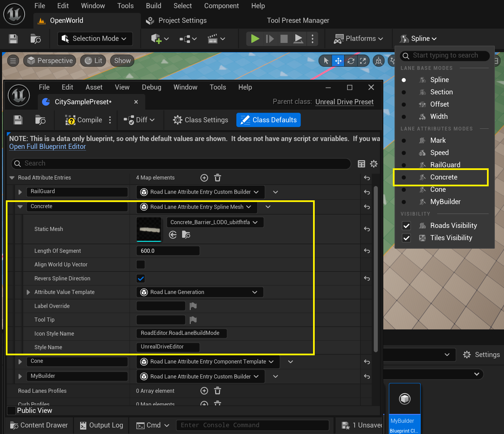Screen dimensions: 504x434
Task: Open the Add content cube dropdown
Action: 160,39
